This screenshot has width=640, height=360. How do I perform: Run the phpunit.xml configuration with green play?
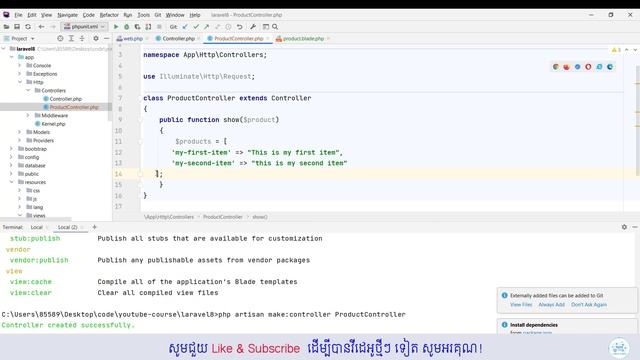116,27
